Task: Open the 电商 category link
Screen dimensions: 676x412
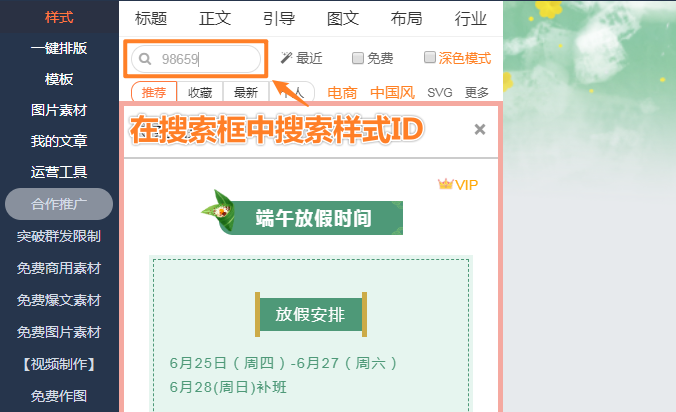Action: (x=342, y=92)
